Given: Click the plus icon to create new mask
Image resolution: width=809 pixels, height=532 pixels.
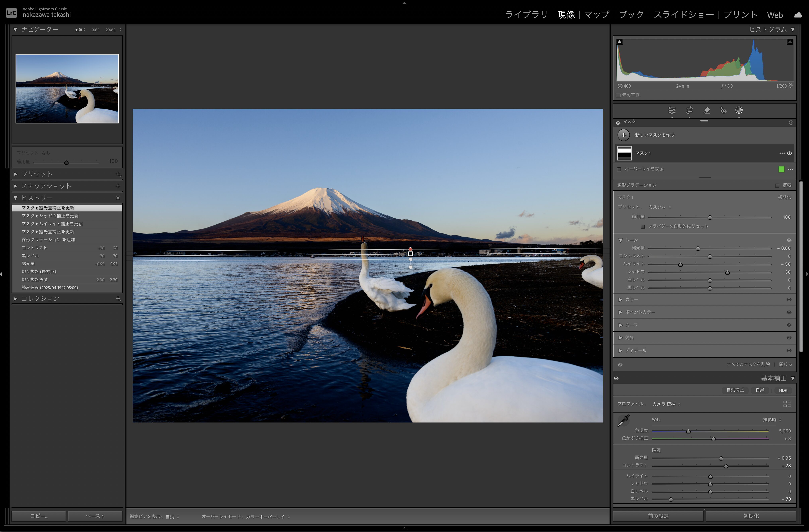Looking at the screenshot, I should click(x=623, y=135).
